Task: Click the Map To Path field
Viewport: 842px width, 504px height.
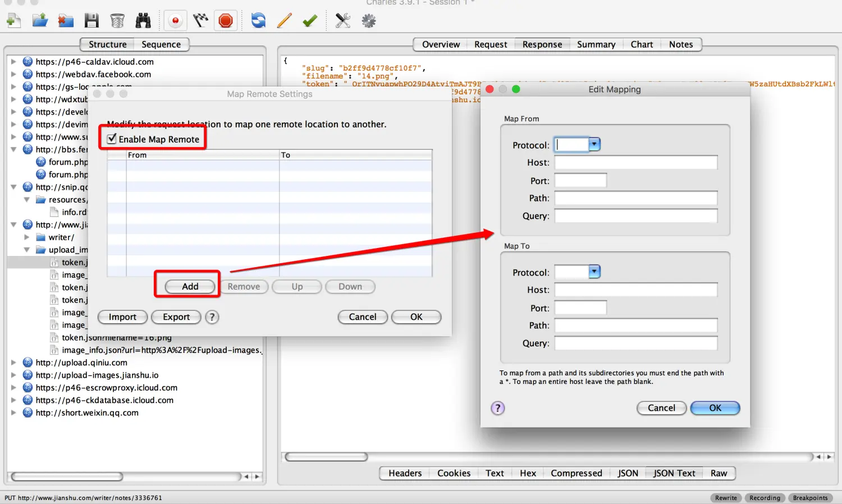Action: pyautogui.click(x=636, y=326)
